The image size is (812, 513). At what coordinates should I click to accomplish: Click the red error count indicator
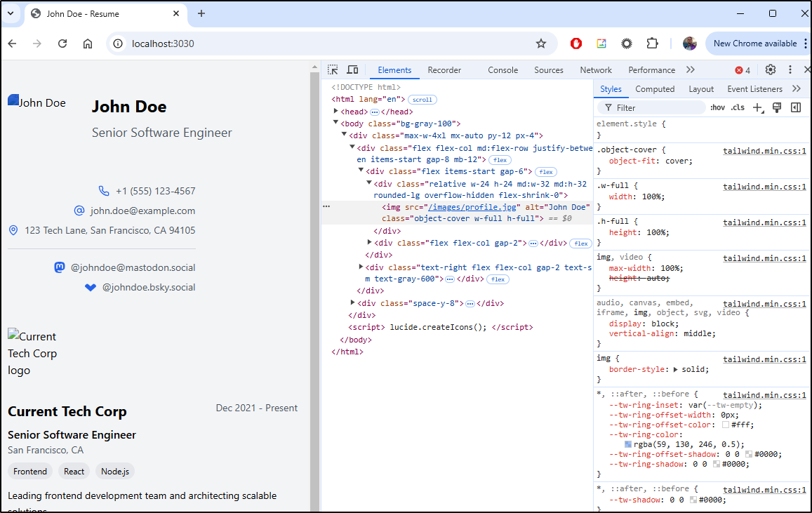(743, 70)
